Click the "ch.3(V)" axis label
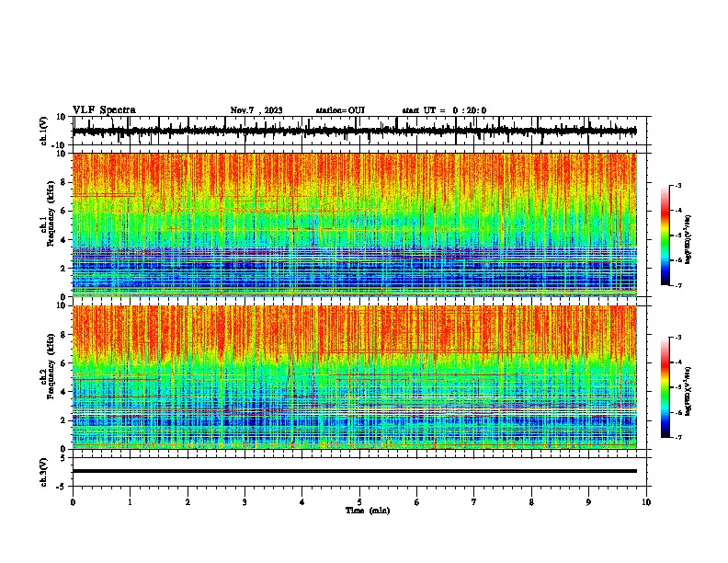This screenshot has width=728, height=563. click(43, 472)
